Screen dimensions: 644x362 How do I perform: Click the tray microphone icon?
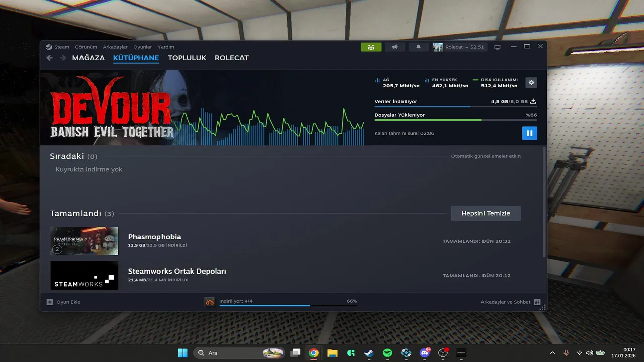(566, 353)
